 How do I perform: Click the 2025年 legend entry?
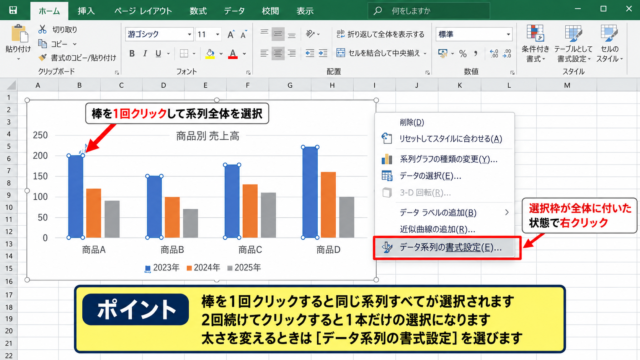(x=244, y=268)
